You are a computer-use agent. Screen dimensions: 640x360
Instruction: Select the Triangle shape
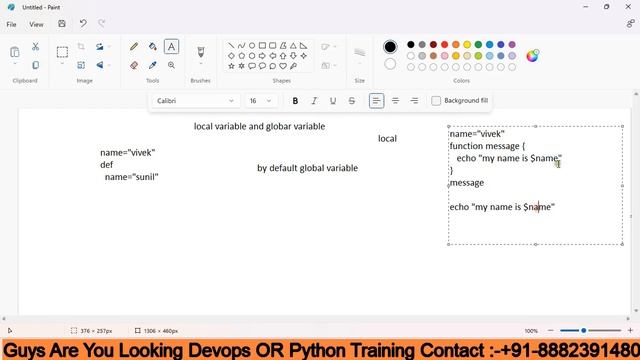pos(293,45)
